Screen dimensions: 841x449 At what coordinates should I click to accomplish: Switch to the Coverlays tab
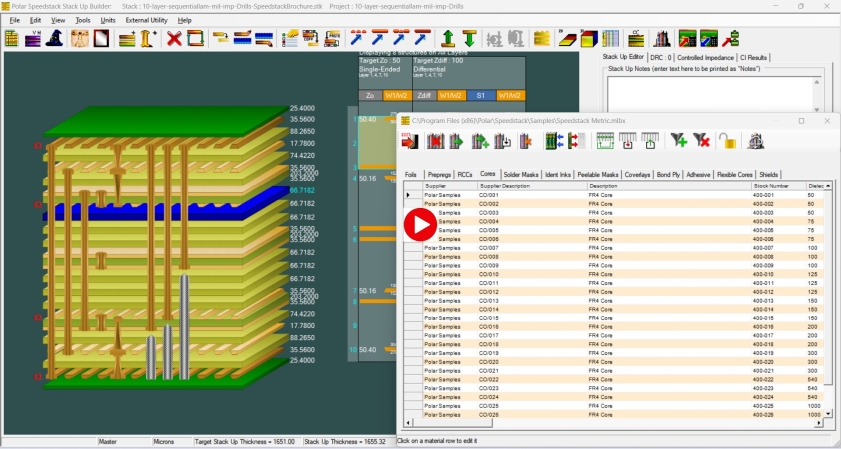click(638, 175)
